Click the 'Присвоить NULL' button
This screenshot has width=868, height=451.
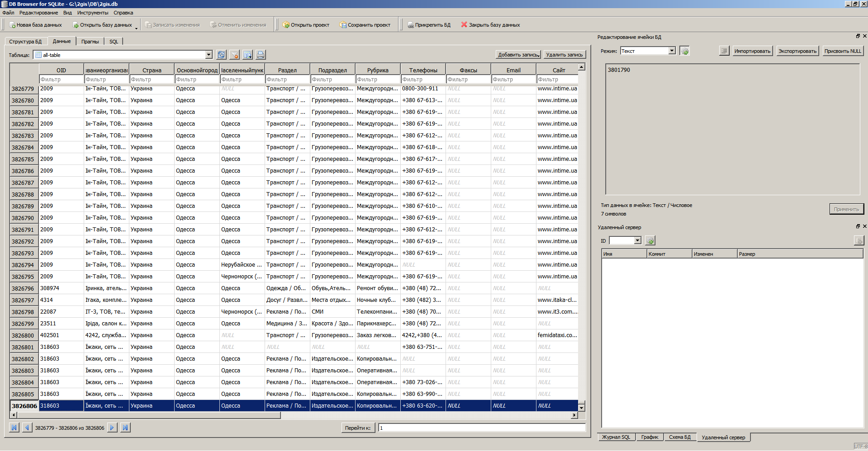coord(842,51)
